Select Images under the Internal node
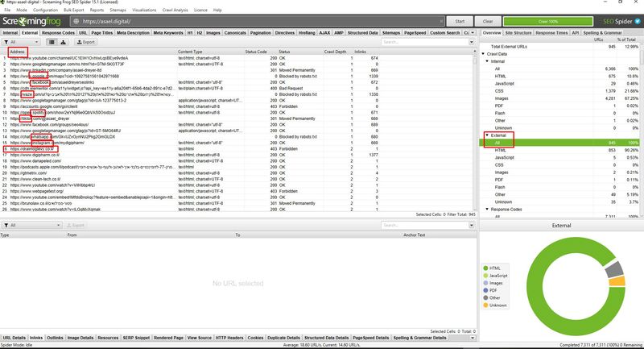The width and height of the screenshot is (644, 349). pyautogui.click(x=559, y=98)
